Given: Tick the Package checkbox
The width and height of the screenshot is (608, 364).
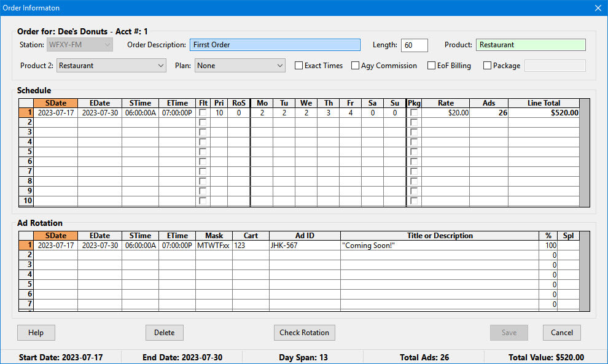Looking at the screenshot, I should point(487,66).
